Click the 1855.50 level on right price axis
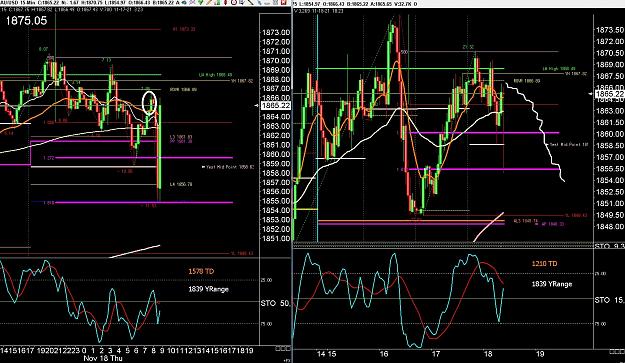The image size is (625, 363). tap(610, 169)
